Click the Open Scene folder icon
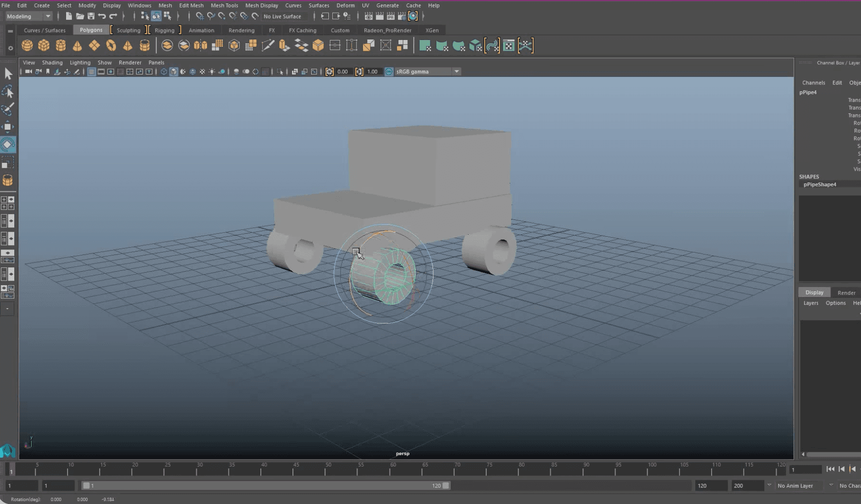The height and width of the screenshot is (504, 861). (x=80, y=16)
